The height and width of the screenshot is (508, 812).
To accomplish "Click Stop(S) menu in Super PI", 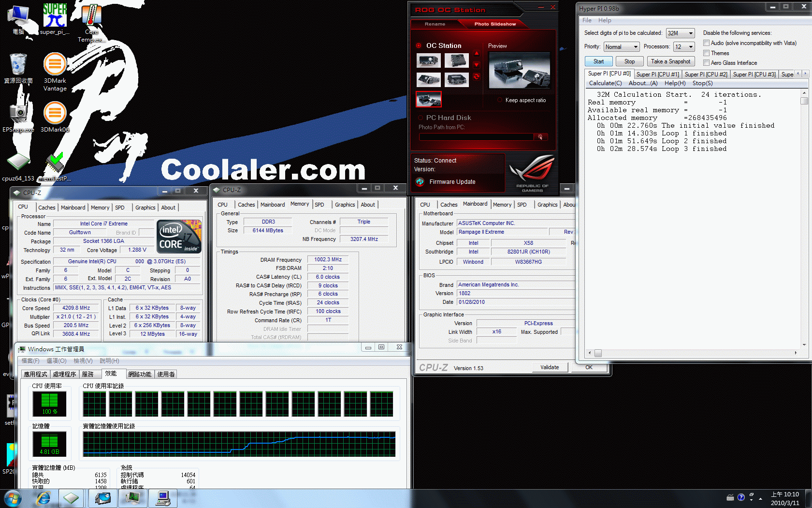I will tap(702, 83).
